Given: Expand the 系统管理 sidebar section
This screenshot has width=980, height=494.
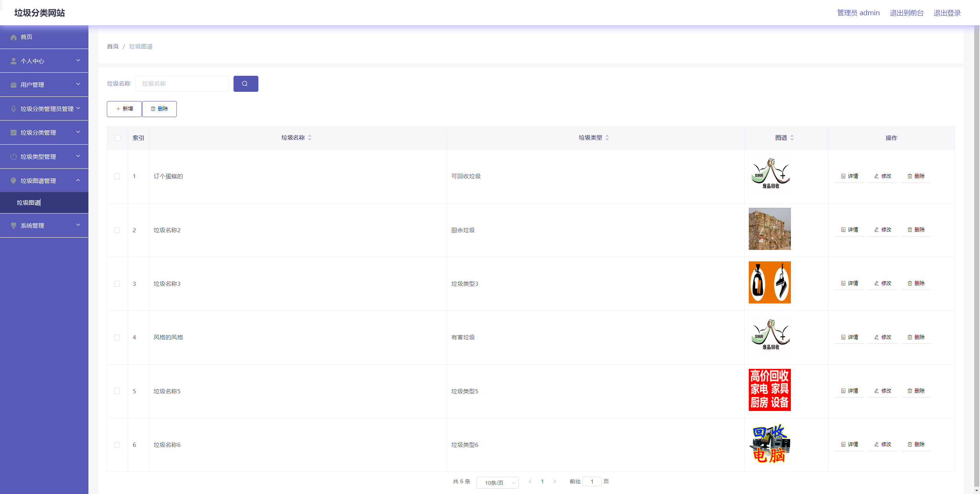Looking at the screenshot, I should coord(44,225).
